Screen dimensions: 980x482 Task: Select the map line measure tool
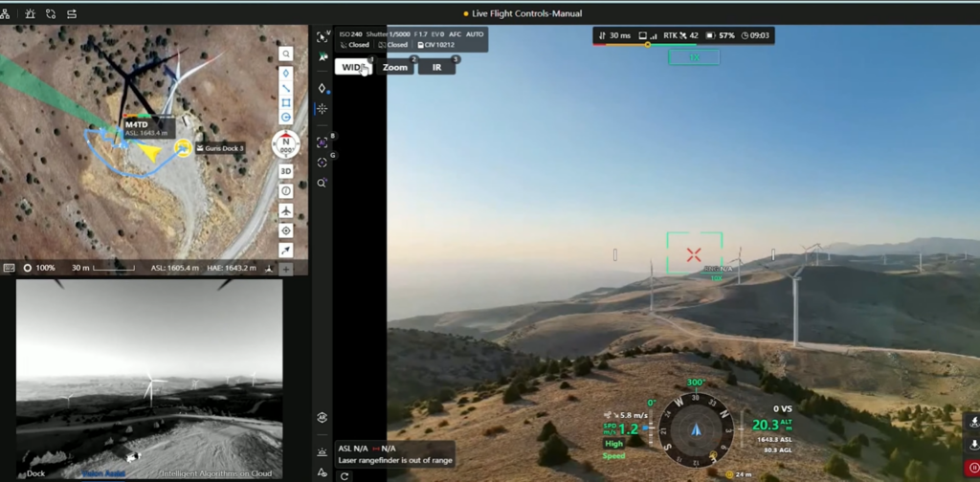(x=286, y=88)
